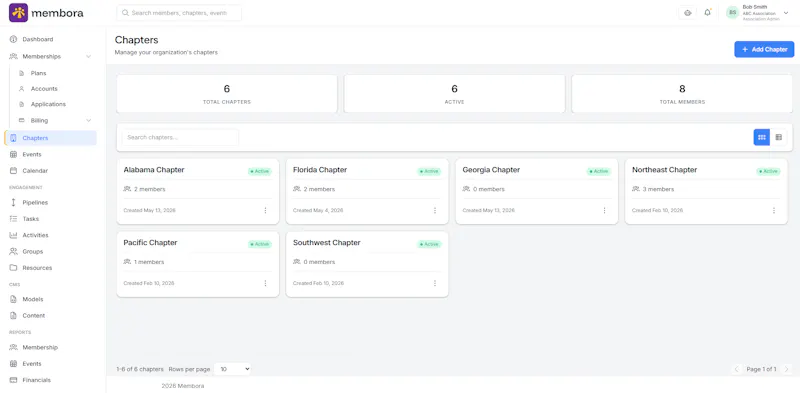800x393 pixels.
Task: Click the Groups people icon
Action: pyautogui.click(x=13, y=252)
